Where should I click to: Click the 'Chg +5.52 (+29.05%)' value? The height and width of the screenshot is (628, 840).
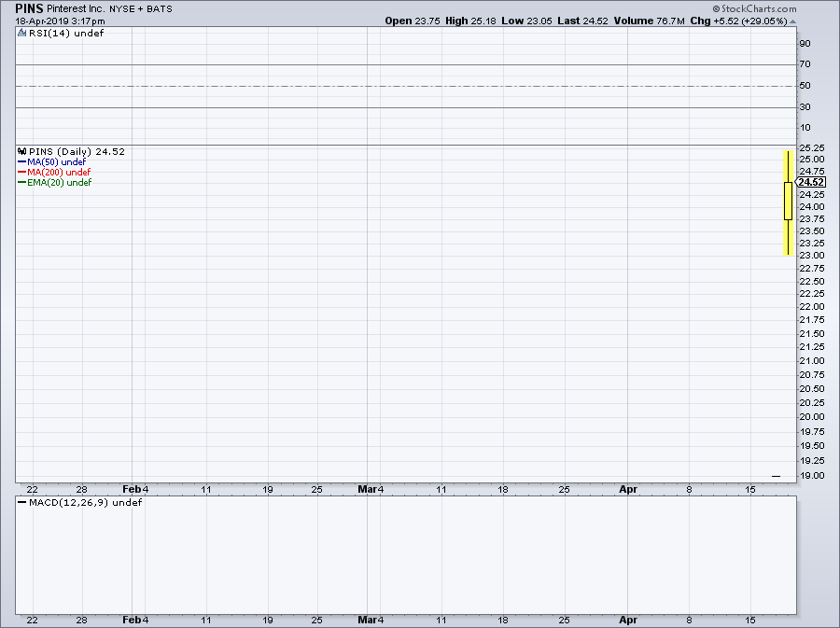coord(739,21)
